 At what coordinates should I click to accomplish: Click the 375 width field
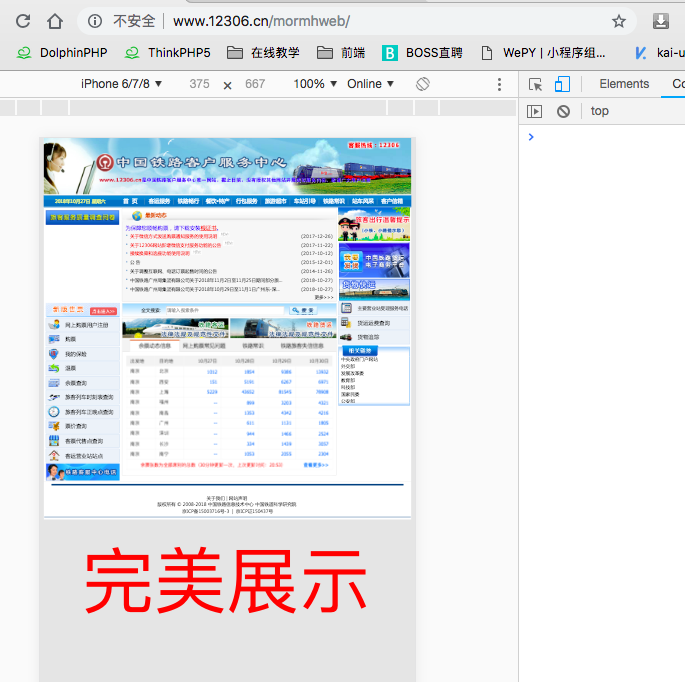pyautogui.click(x=199, y=83)
